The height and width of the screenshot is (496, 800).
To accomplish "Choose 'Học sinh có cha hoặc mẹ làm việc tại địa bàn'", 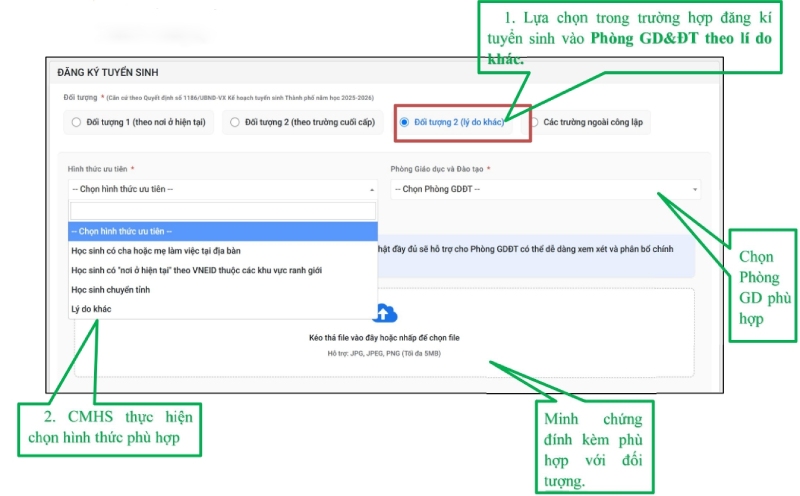I will tap(223, 251).
